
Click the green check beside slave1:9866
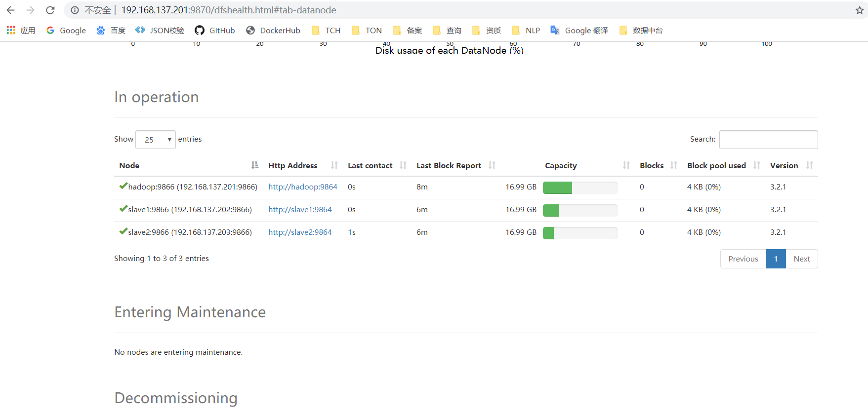click(124, 209)
